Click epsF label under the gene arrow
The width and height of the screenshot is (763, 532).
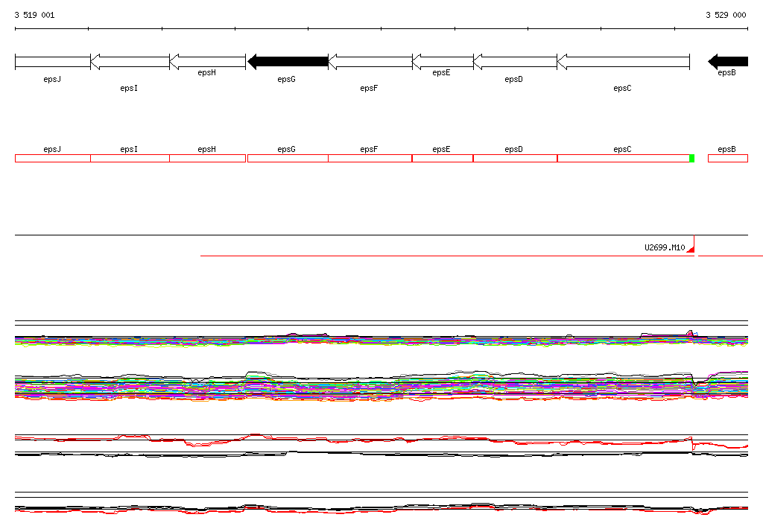[369, 88]
